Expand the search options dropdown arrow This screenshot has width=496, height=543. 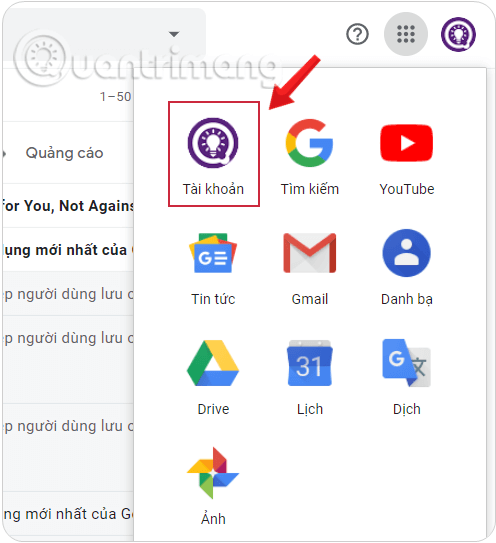(x=174, y=34)
